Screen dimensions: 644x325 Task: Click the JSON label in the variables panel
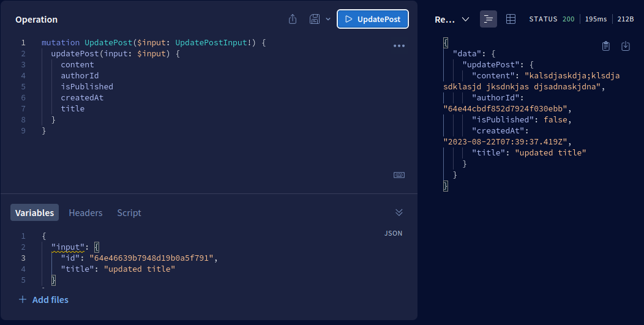click(393, 233)
